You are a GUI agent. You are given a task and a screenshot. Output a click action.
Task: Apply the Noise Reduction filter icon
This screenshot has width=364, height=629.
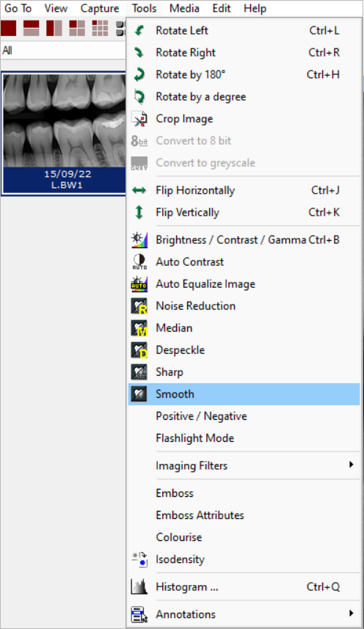point(139,306)
